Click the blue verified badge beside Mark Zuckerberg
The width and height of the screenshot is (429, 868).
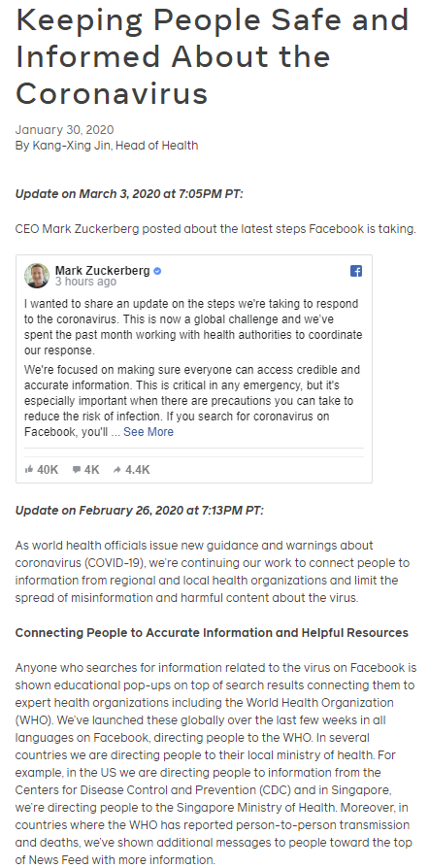pyautogui.click(x=157, y=271)
